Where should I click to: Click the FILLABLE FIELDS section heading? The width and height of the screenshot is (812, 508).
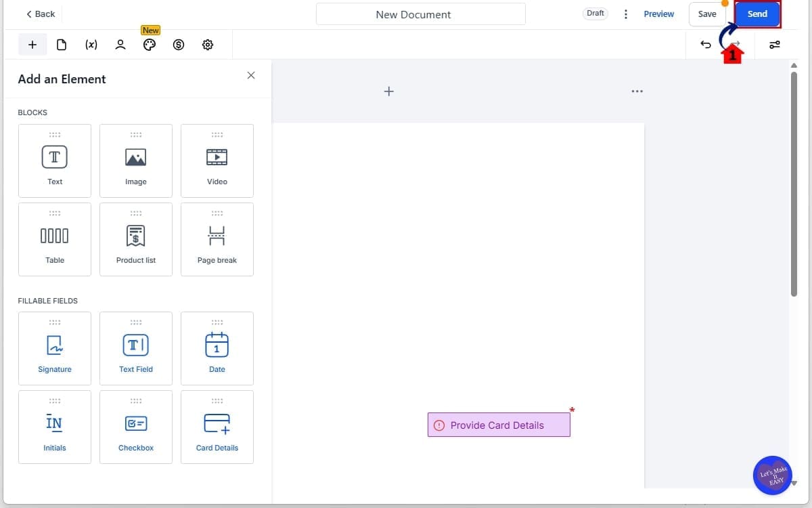click(48, 301)
